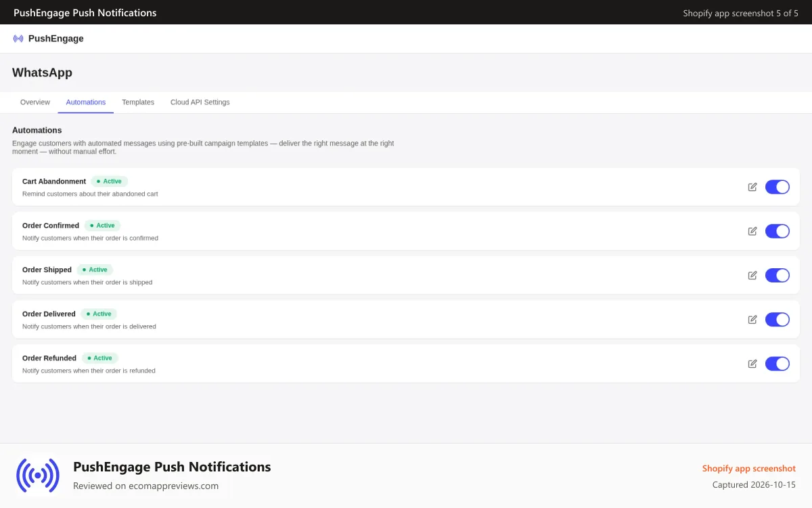
Task: Disable the Order Refunded switch
Action: click(x=777, y=364)
